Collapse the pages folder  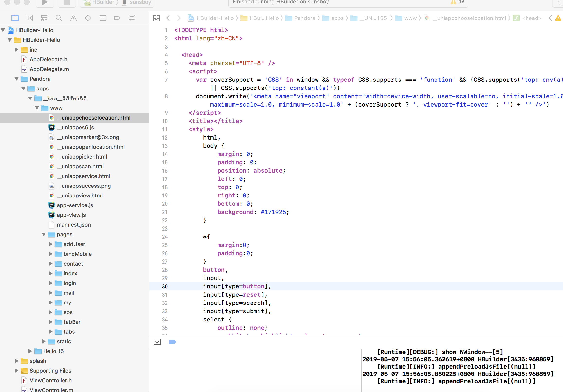click(44, 235)
